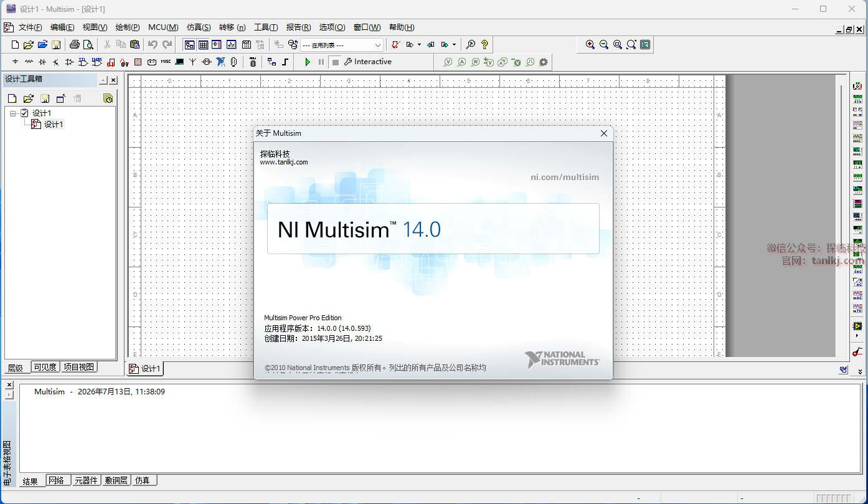868x504 pixels.
Task: Open the yellow question mark help icon
Action: [484, 45]
